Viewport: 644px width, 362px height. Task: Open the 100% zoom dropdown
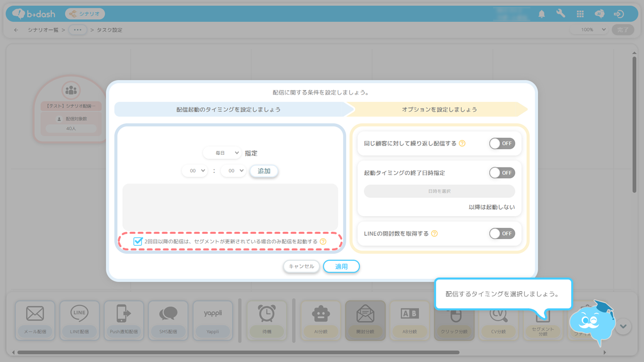[x=589, y=30]
